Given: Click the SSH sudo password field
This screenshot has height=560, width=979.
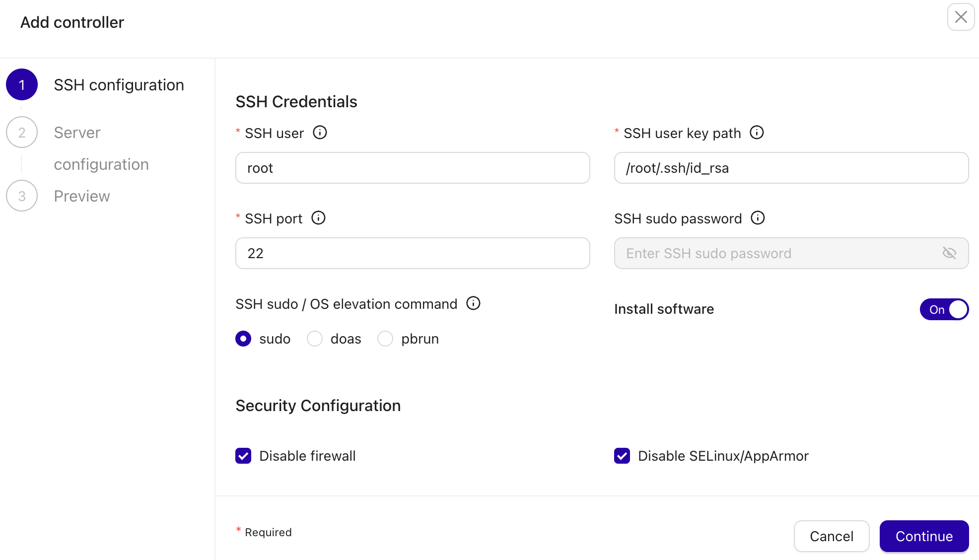Looking at the screenshot, I should pyautogui.click(x=774, y=253).
